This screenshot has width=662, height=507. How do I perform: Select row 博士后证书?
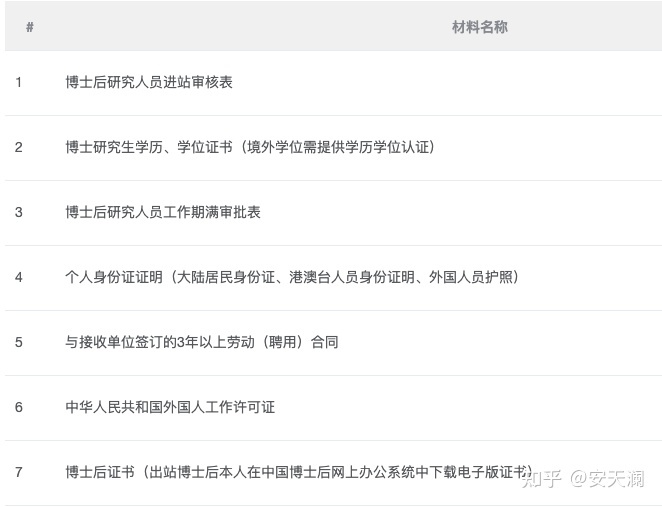334,473
